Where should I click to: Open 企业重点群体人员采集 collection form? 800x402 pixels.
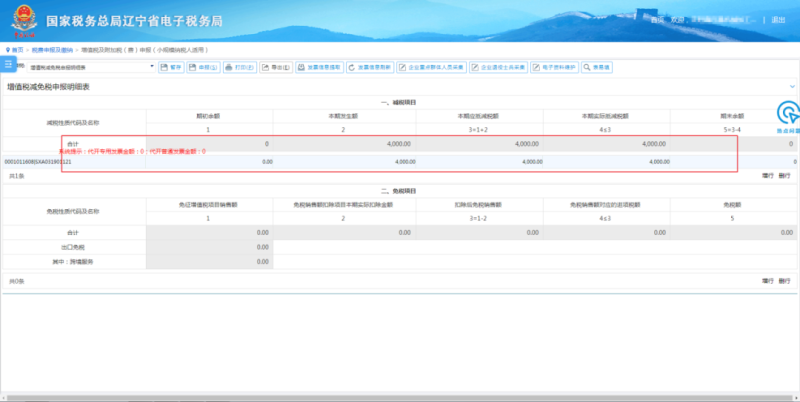432,67
